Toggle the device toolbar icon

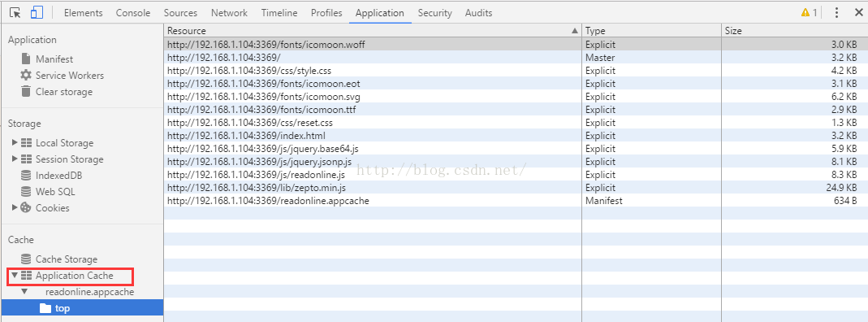(x=37, y=12)
